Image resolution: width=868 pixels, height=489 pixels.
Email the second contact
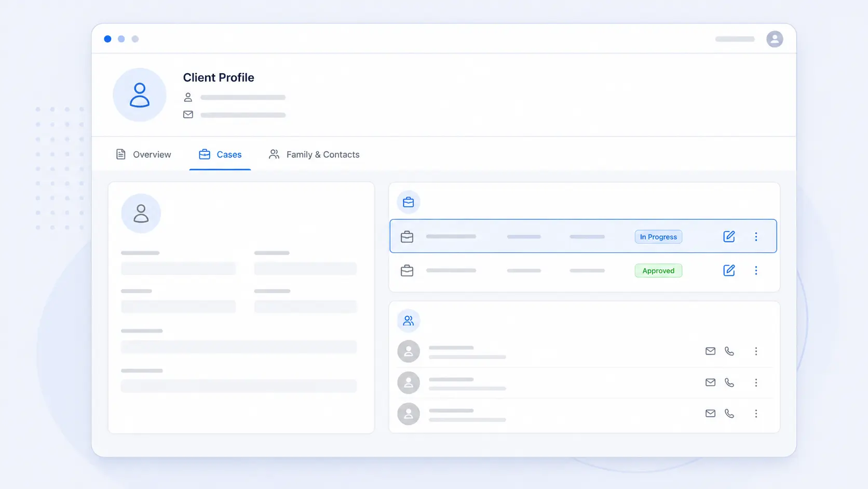(x=710, y=382)
